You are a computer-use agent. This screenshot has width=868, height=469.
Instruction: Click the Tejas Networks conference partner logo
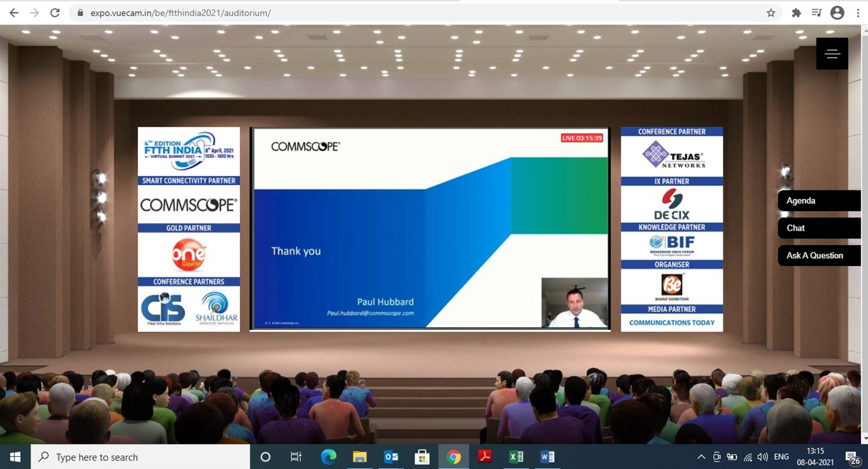[672, 155]
